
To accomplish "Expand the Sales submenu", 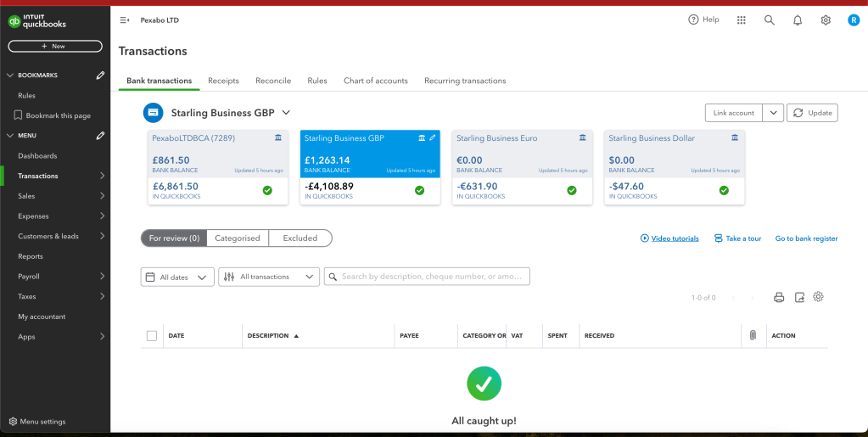I will pyautogui.click(x=103, y=196).
